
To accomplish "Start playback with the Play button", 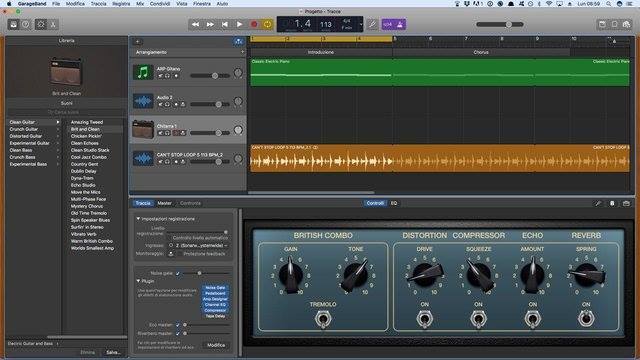I will (x=240, y=24).
